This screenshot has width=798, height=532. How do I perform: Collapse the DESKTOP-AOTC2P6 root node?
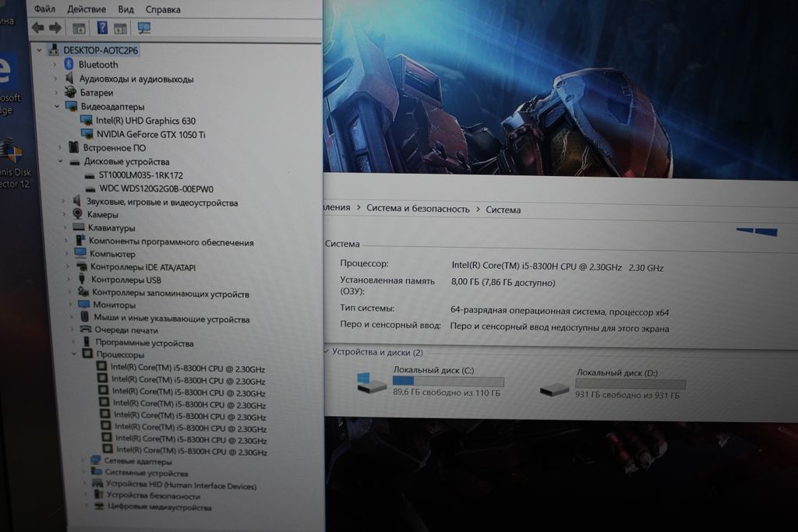tap(39, 50)
